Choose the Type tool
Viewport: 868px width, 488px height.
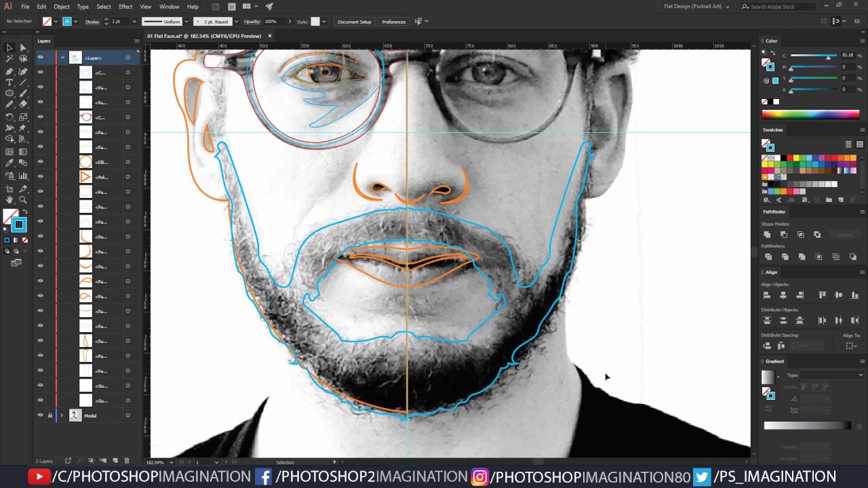click(9, 82)
